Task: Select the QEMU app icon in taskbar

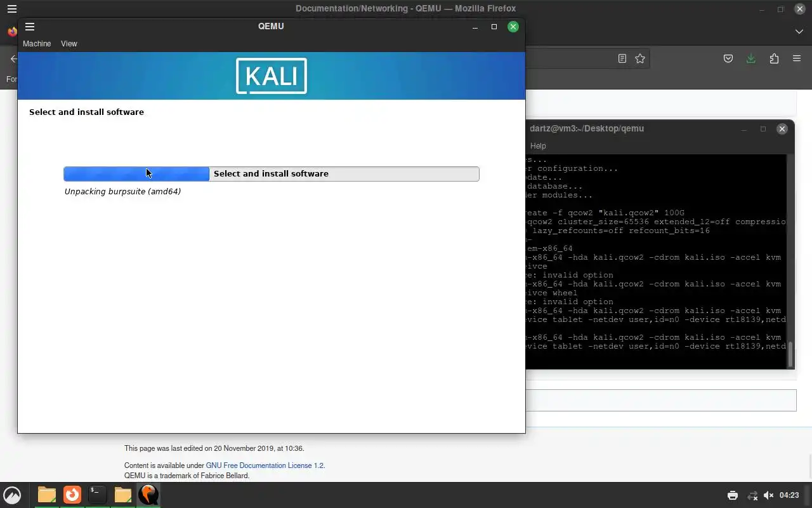Action: [x=148, y=495]
